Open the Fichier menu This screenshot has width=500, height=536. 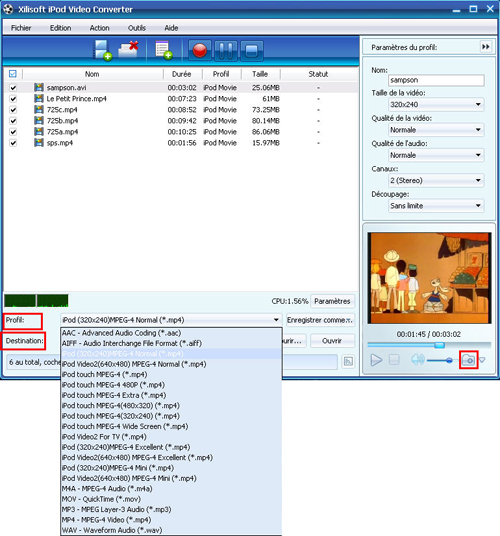pyautogui.click(x=21, y=28)
